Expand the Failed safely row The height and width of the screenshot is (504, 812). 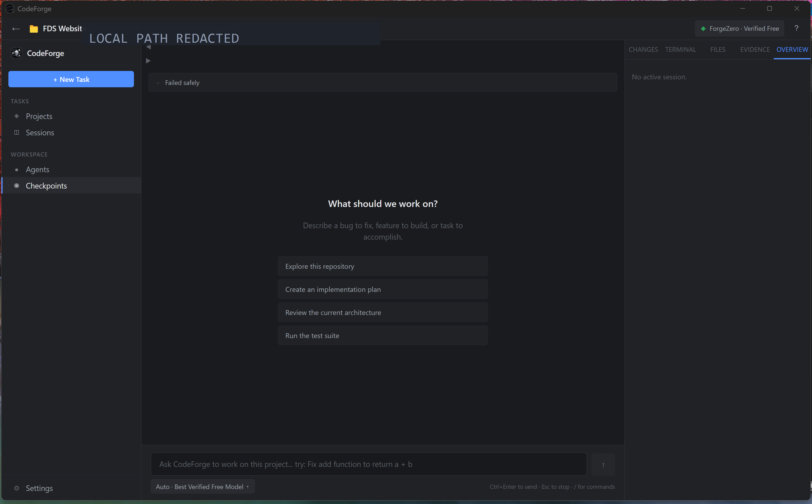(383, 82)
